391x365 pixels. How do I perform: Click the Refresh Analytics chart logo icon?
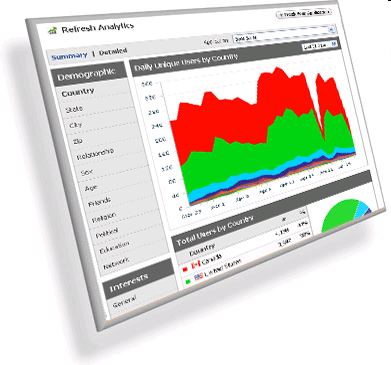[52, 31]
